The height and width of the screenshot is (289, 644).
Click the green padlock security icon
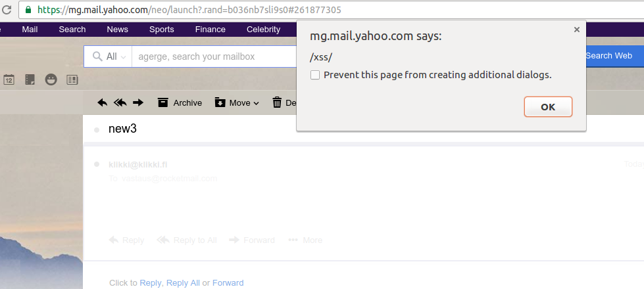[x=28, y=9]
